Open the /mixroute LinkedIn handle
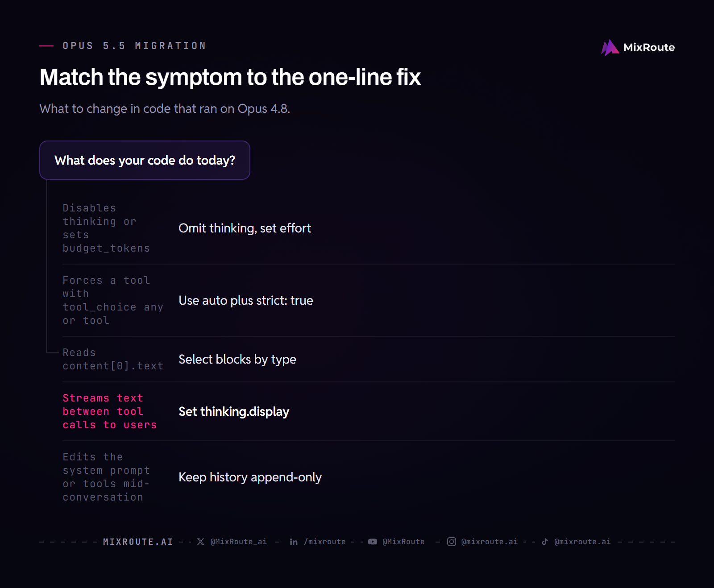 point(325,542)
